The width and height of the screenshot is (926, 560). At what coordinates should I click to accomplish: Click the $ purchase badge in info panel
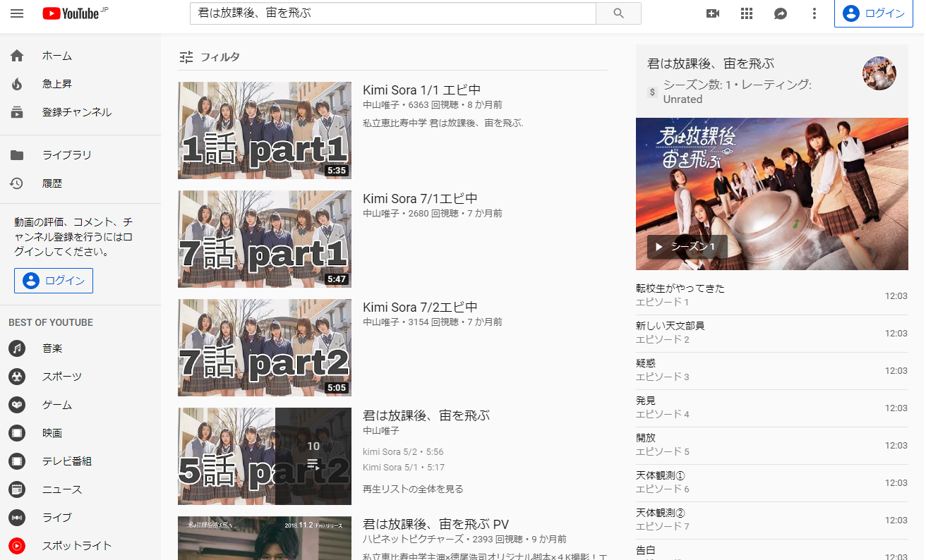[x=652, y=92]
